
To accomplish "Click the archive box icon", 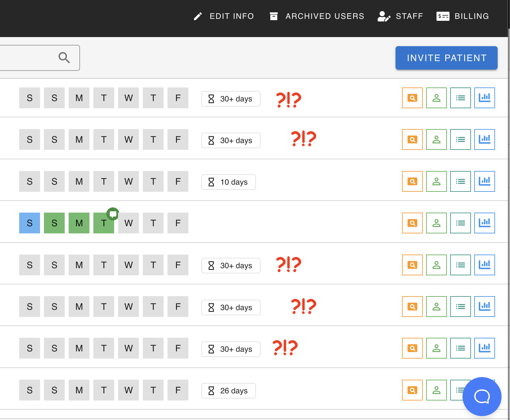I will (274, 16).
